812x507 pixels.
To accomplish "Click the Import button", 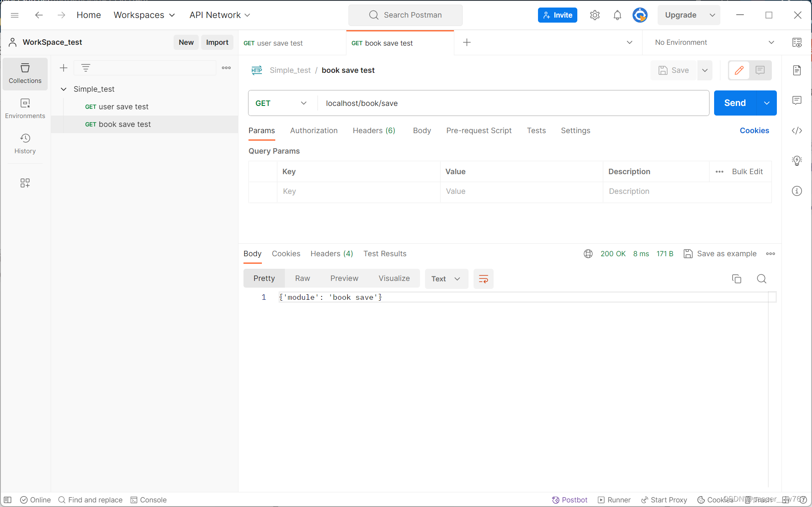I will pos(217,42).
